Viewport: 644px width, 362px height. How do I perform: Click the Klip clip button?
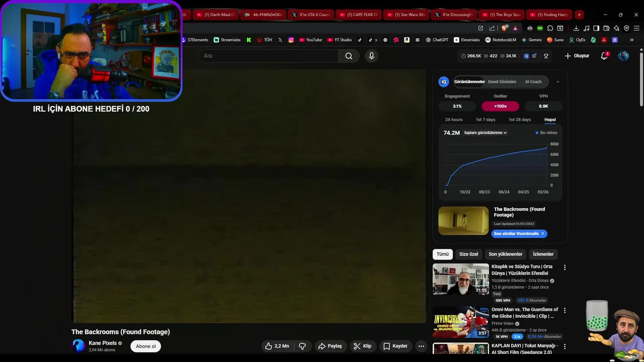pos(362,346)
